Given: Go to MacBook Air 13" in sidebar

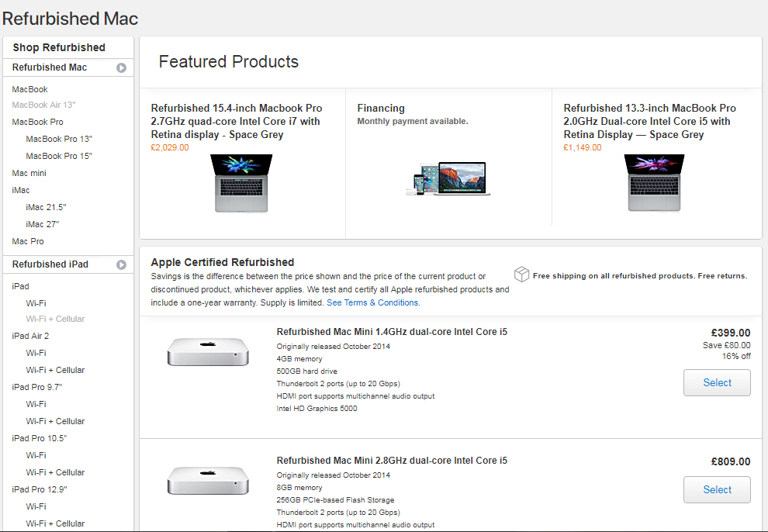Looking at the screenshot, I should [x=43, y=105].
